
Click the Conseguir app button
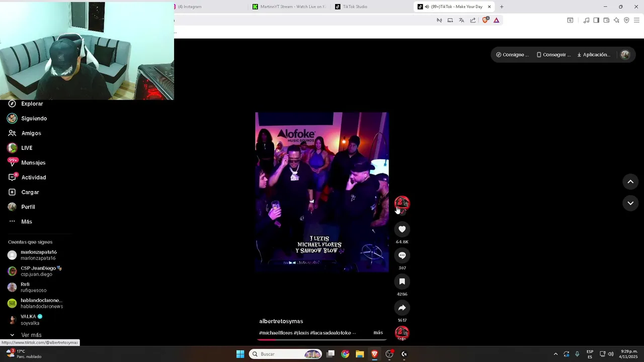point(553,55)
